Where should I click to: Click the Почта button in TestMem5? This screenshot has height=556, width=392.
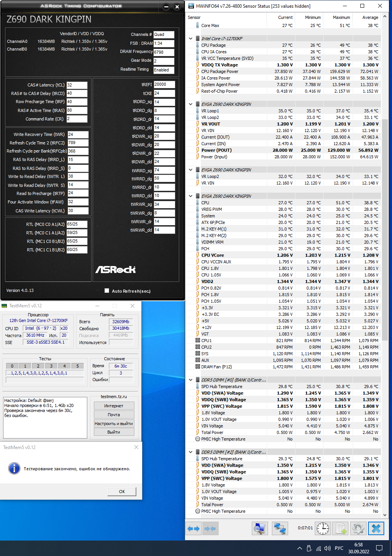(x=114, y=415)
